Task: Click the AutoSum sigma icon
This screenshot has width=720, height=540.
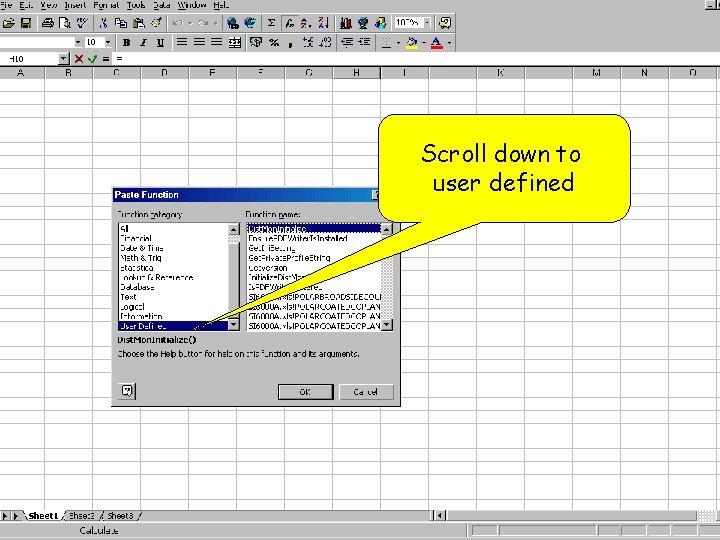Action: click(x=271, y=23)
